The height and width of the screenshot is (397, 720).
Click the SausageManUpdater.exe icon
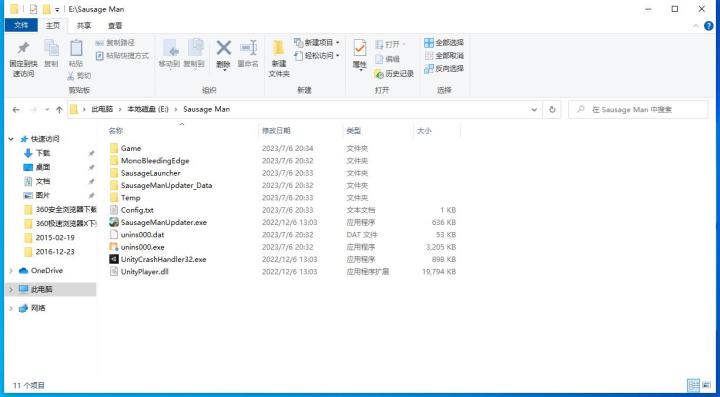tap(114, 222)
